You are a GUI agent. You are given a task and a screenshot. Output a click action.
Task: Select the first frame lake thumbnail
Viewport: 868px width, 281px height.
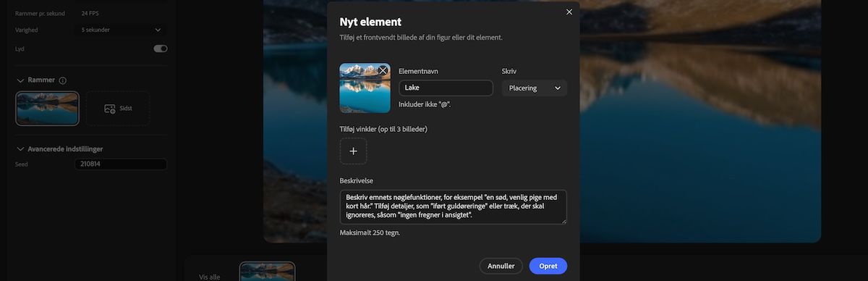[47, 109]
